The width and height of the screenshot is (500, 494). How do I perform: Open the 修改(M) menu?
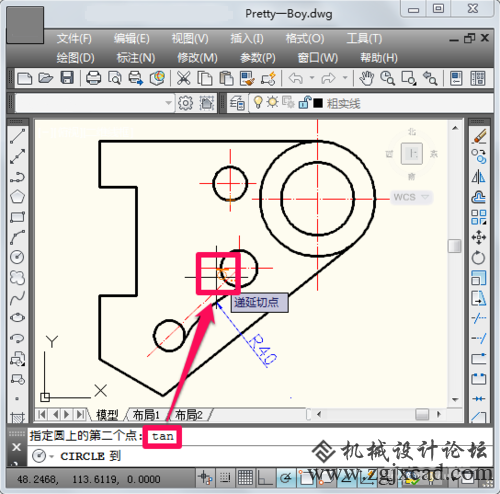pyautogui.click(x=197, y=58)
